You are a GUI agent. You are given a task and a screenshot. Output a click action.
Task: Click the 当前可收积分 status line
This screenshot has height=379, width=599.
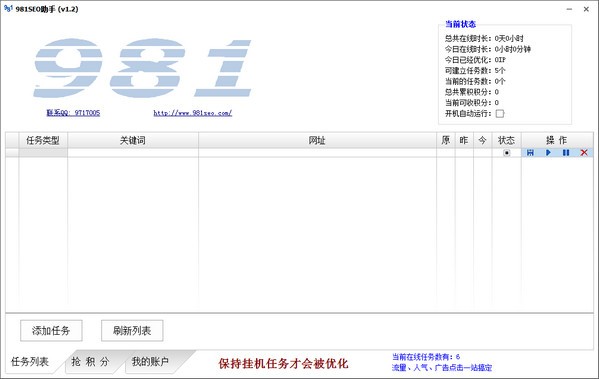(x=472, y=102)
